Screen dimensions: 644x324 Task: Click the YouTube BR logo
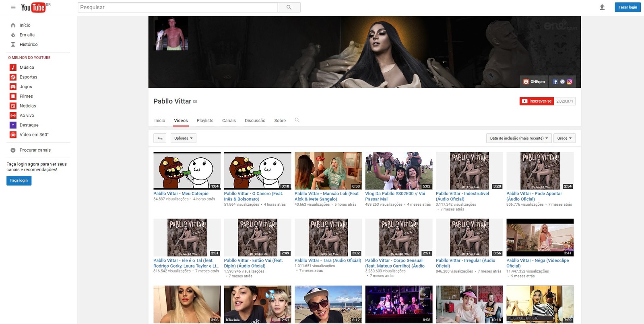[35, 7]
